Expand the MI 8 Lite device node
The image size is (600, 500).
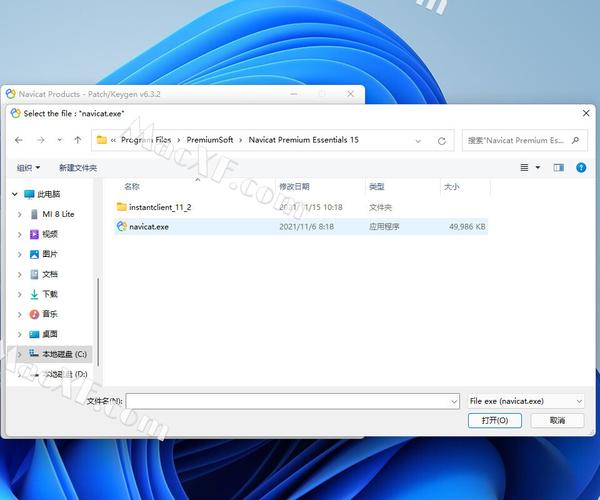point(20,214)
